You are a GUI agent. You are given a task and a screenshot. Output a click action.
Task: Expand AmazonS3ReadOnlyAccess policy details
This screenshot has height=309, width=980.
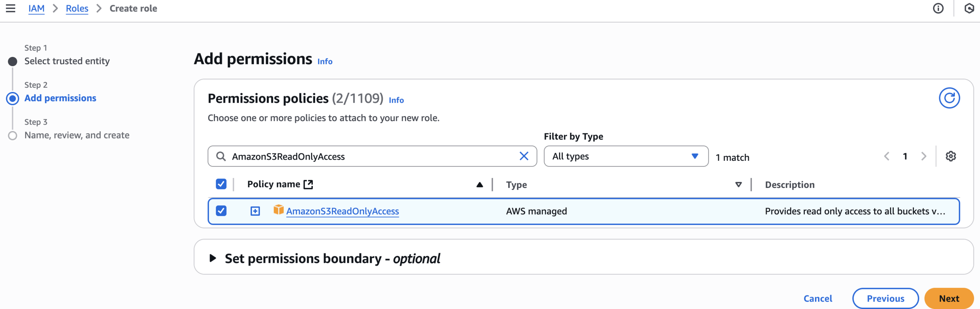[x=255, y=211]
